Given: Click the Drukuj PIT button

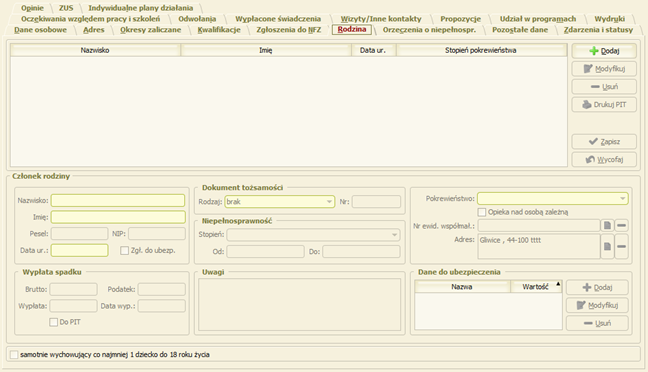Looking at the screenshot, I should point(604,105).
